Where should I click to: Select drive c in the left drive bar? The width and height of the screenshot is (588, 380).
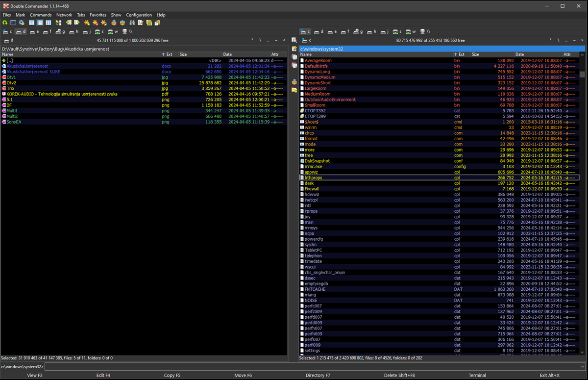(7, 31)
